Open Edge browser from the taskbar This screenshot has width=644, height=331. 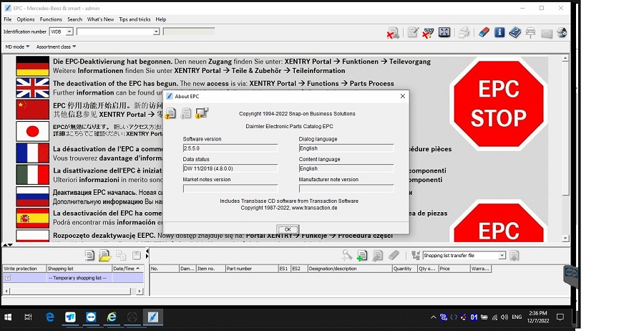click(x=49, y=317)
